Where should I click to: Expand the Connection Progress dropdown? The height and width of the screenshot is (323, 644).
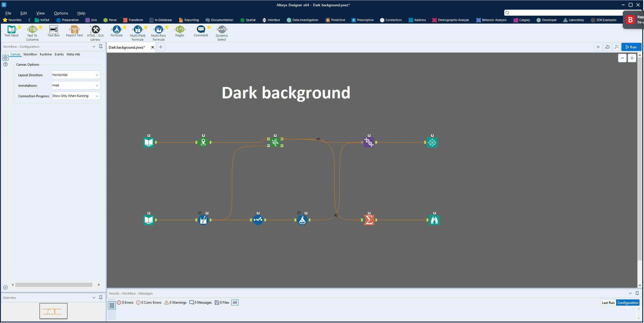pos(76,96)
